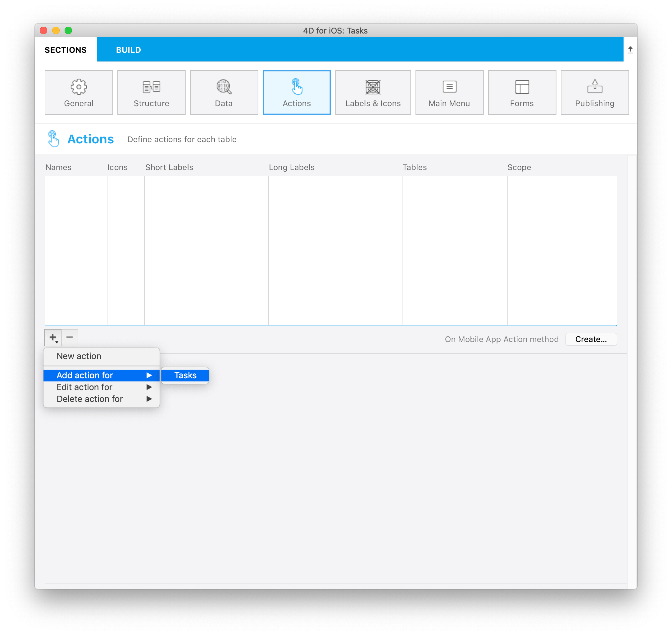672x635 pixels.
Task: Click the minus remove action button
Action: point(70,338)
